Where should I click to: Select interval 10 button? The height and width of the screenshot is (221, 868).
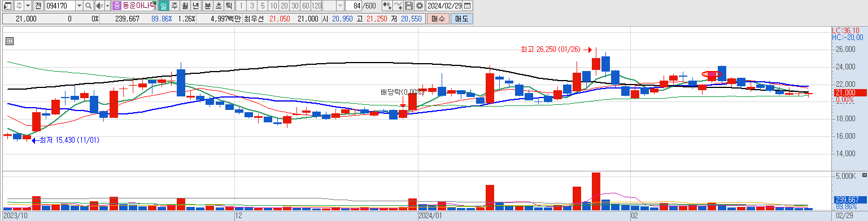pos(273,6)
